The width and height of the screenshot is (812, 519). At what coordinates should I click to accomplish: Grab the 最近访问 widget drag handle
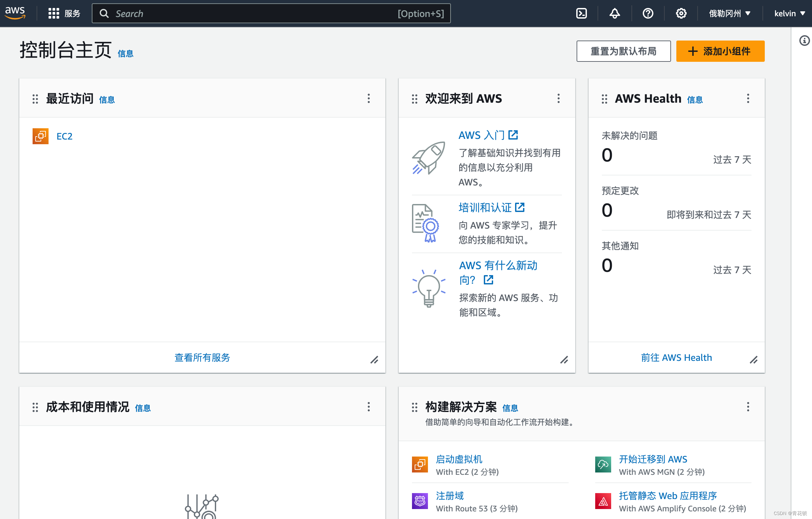pyautogui.click(x=35, y=99)
